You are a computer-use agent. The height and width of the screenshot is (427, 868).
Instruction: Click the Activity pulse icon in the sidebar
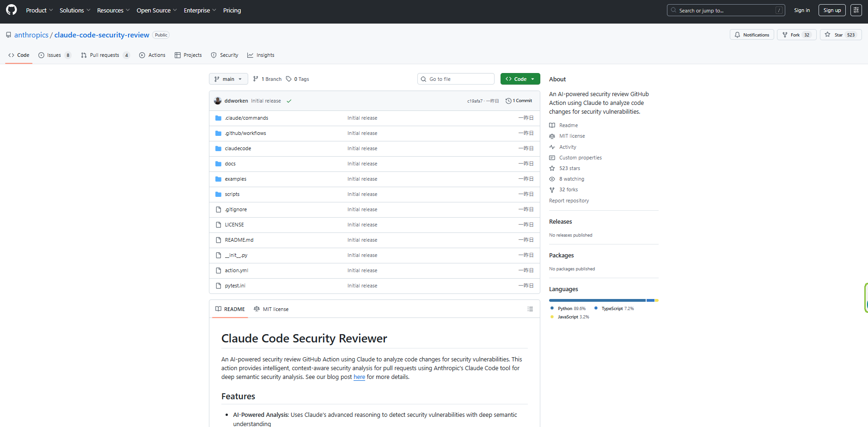[552, 146]
